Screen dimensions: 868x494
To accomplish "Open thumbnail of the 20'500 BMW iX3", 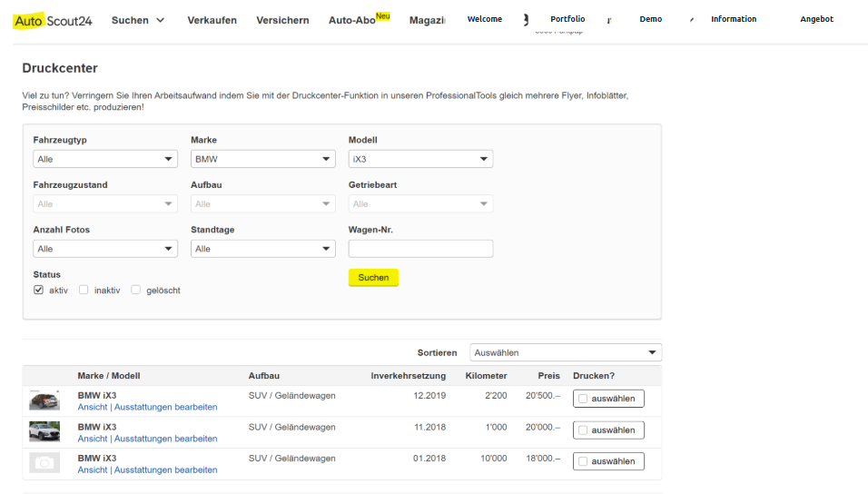I will click(x=44, y=400).
